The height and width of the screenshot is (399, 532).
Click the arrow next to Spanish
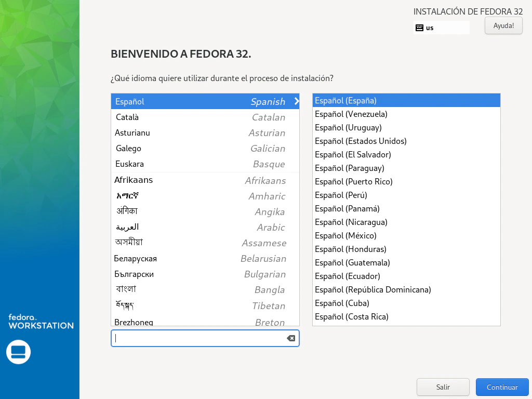pos(296,101)
